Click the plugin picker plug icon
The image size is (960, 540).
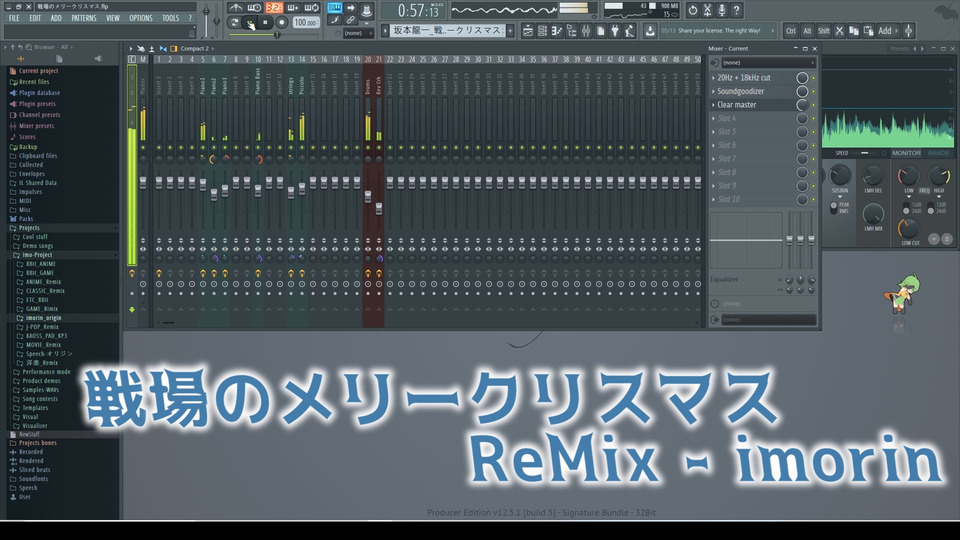pos(615,31)
